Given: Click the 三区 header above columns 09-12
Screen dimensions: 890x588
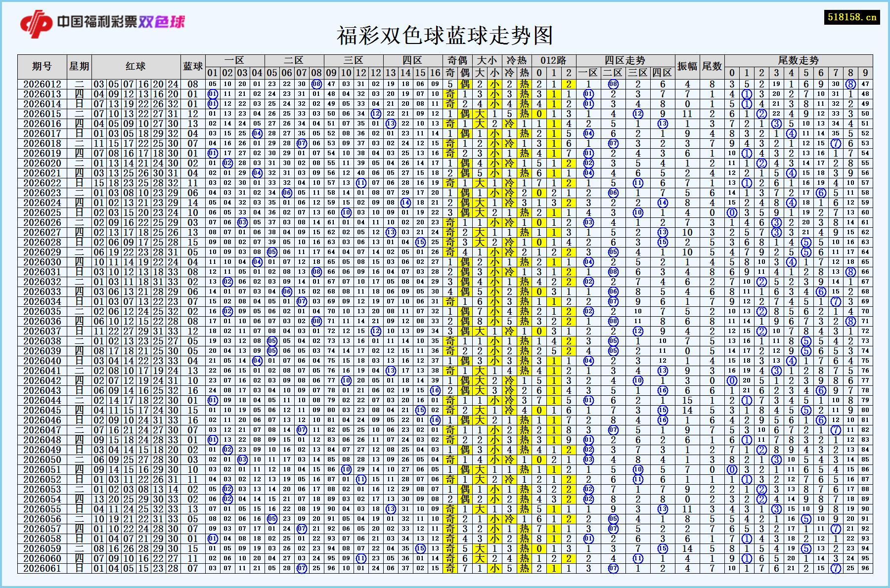Looking at the screenshot, I should coord(354,61).
